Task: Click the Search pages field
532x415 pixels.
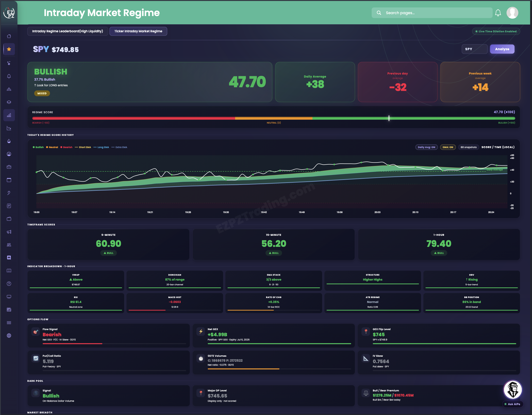Action: (432, 13)
